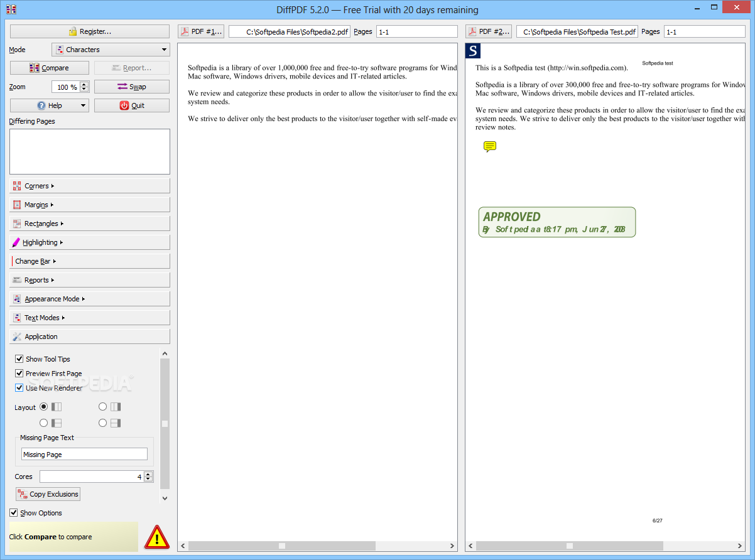The image size is (755, 560).
Task: Click the options panel vertical scrollbar thumb
Action: pyautogui.click(x=165, y=424)
